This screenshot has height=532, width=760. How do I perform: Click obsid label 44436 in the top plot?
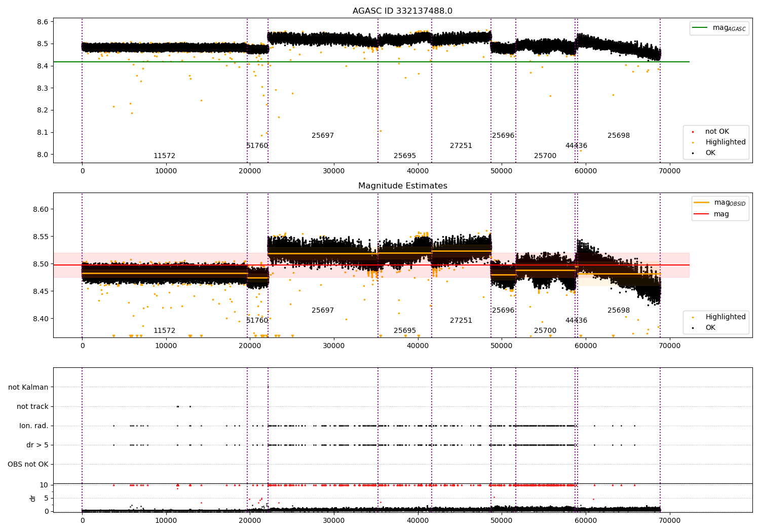coord(576,146)
